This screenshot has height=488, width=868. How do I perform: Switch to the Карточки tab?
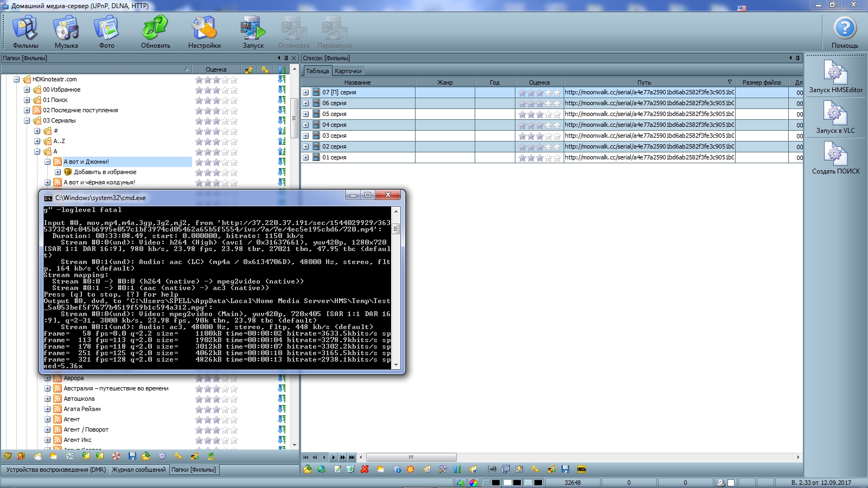click(348, 71)
